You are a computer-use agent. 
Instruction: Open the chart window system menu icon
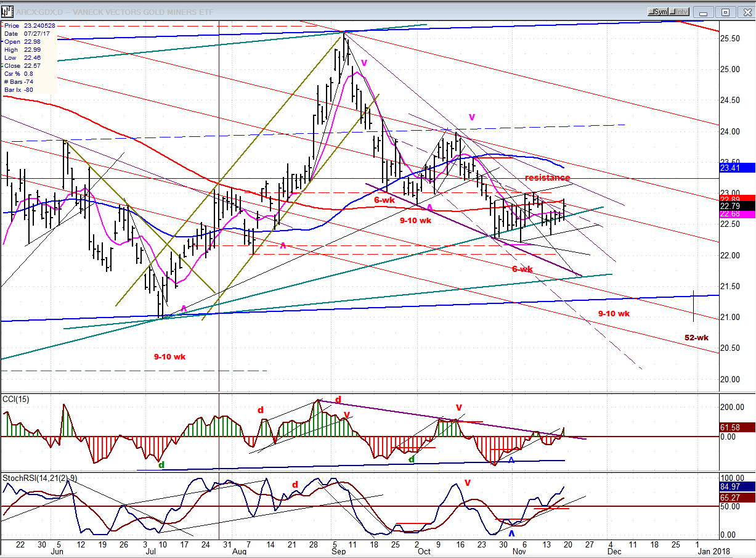tap(7, 11)
